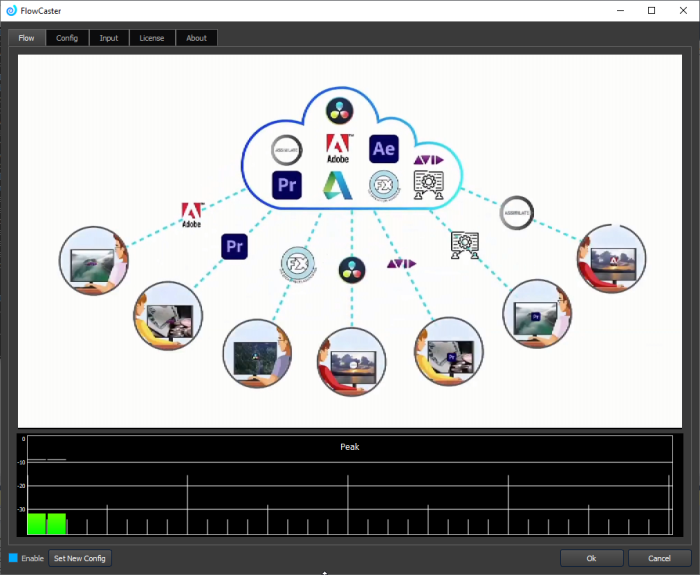Click the Avid logo below the cloud
Viewport: 700px width, 575px height.
click(401, 264)
